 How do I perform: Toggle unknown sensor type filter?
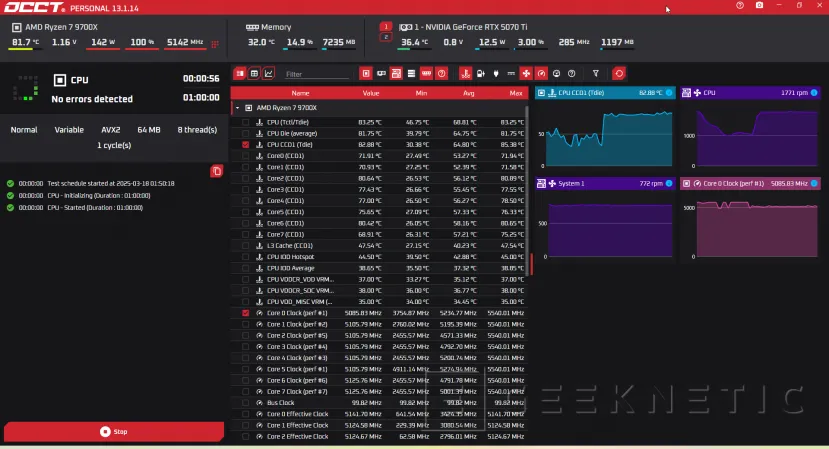point(572,74)
